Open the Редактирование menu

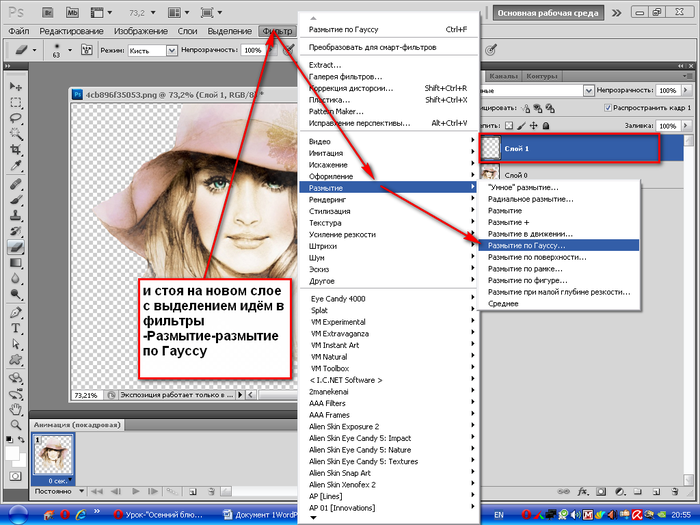point(71,31)
